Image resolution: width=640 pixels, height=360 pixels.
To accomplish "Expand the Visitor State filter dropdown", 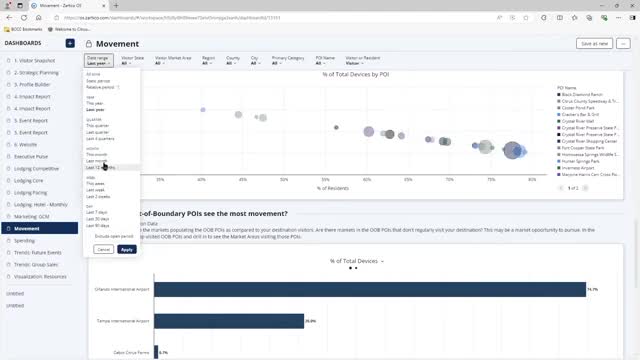I will tap(132, 60).
